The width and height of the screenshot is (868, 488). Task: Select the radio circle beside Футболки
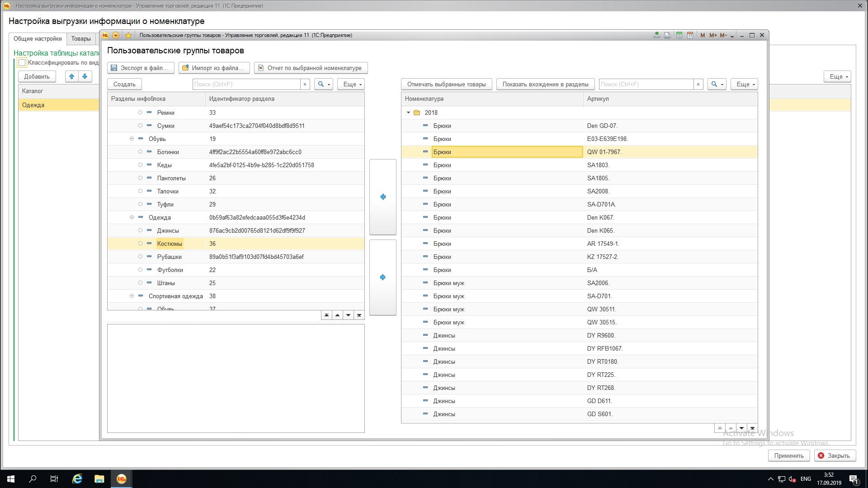click(140, 270)
